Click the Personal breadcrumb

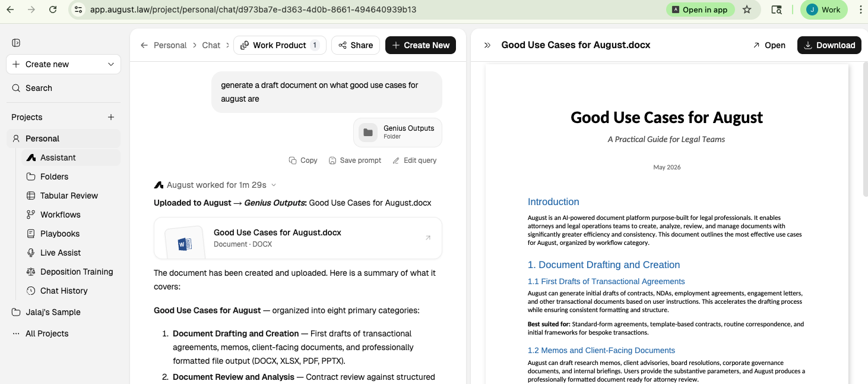point(170,45)
